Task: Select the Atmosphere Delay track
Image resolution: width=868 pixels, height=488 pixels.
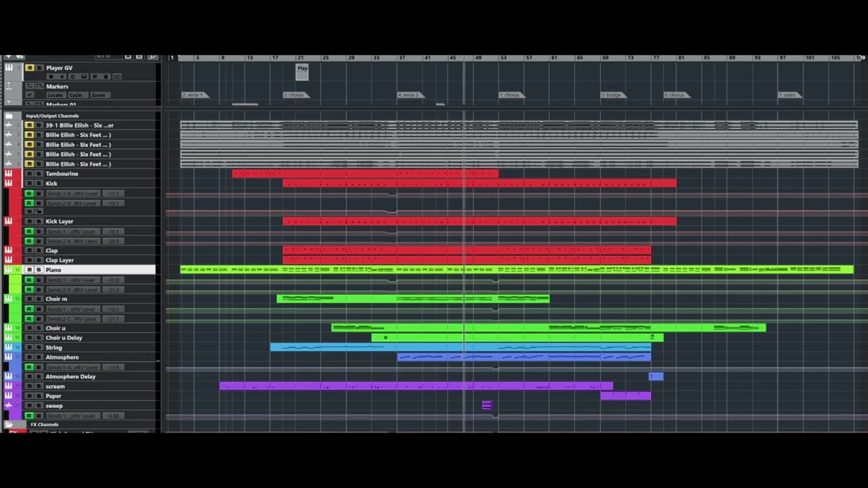Action: coord(71,377)
